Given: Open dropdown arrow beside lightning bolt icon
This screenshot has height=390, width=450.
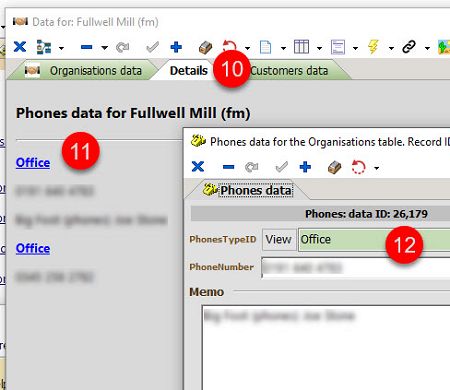Looking at the screenshot, I should coord(391,48).
